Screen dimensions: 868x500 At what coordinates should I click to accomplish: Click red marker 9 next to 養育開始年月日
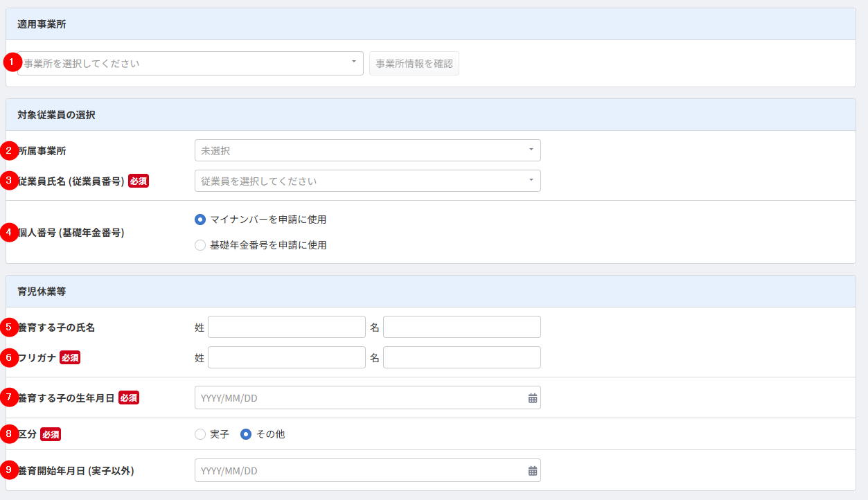click(10, 470)
